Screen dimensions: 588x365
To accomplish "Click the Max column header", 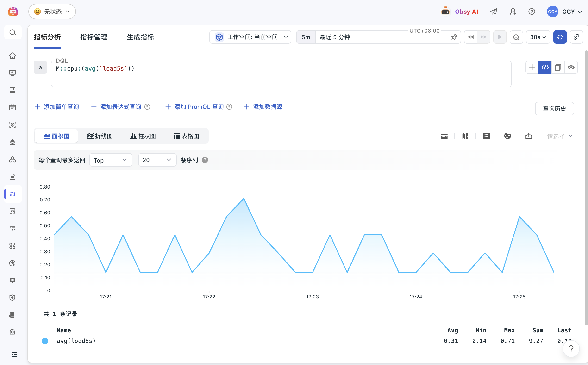I will pos(509,330).
